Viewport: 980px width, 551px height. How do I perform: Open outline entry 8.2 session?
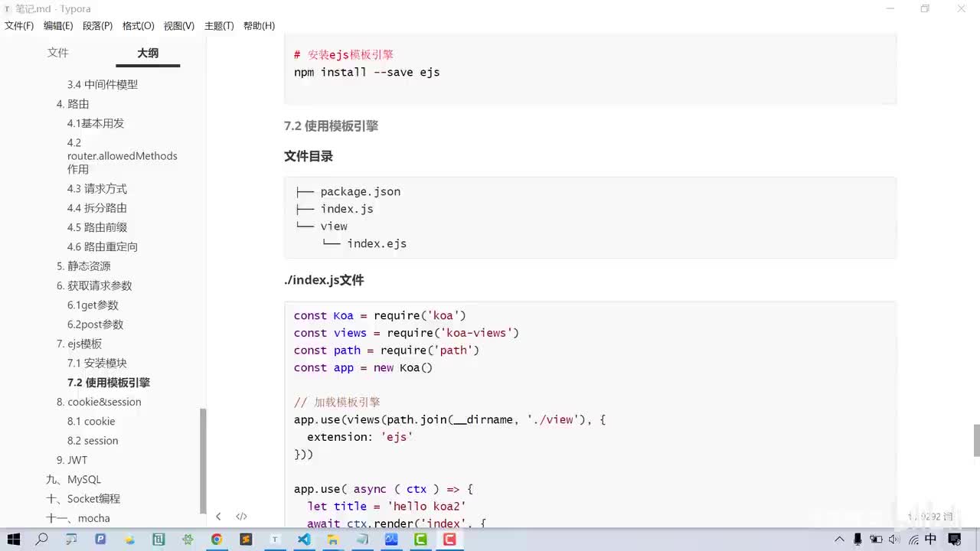point(93,441)
